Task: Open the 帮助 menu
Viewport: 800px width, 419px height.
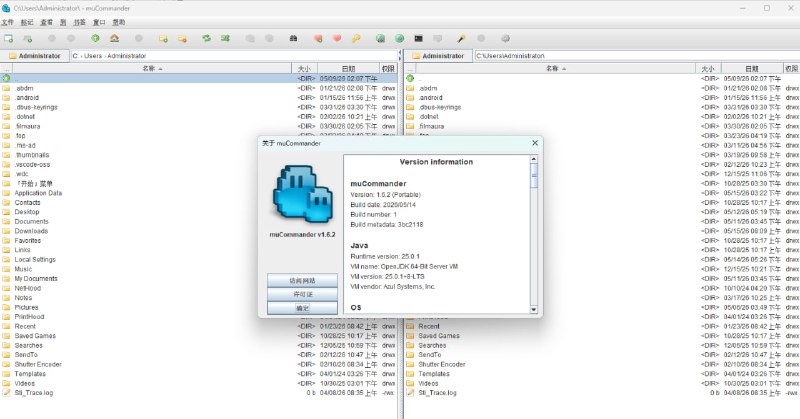Action: (119, 22)
